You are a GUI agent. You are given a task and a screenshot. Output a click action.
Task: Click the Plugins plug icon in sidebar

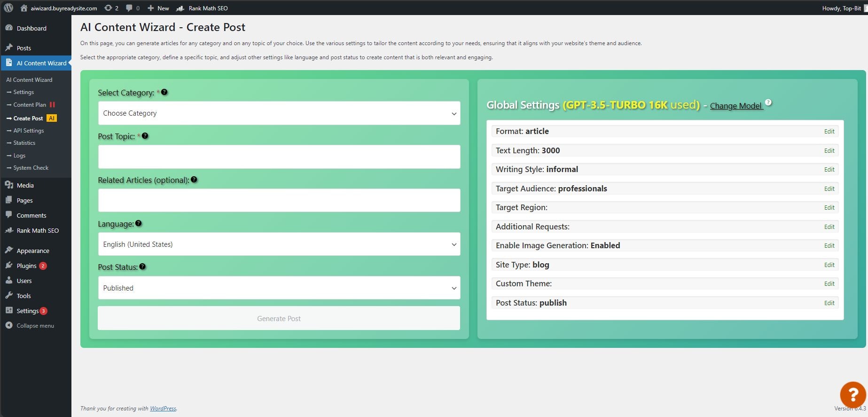[9, 265]
